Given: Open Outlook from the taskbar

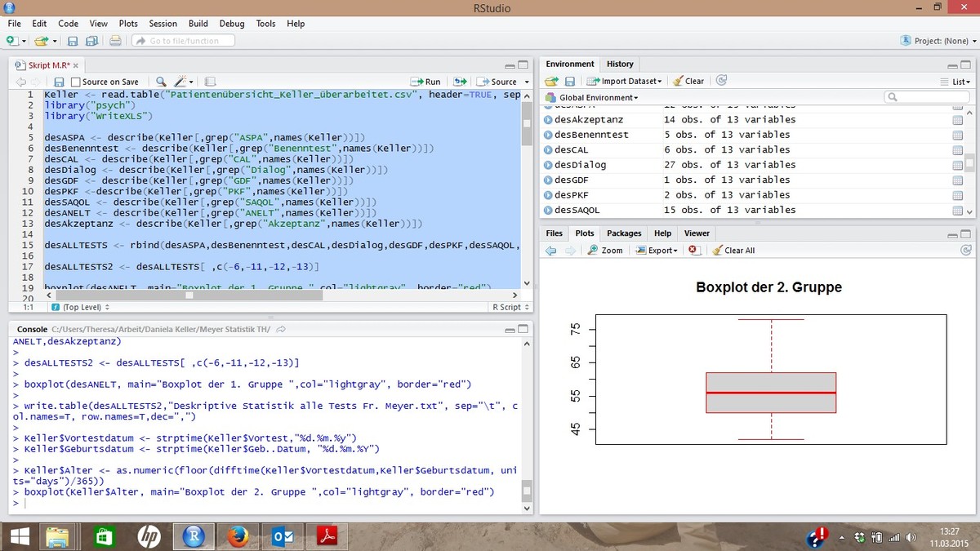Looking at the screenshot, I should pyautogui.click(x=283, y=536).
